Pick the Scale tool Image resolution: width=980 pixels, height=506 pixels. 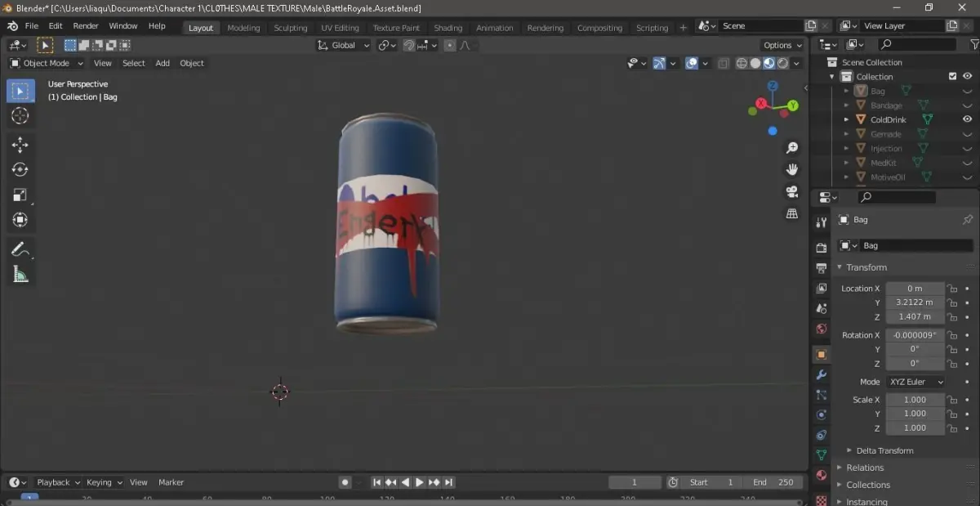20,195
